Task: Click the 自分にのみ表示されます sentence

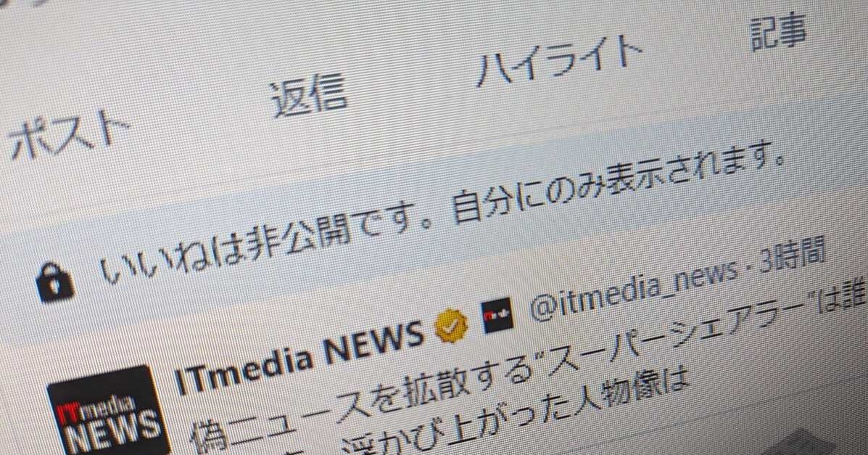Action: click(x=616, y=183)
